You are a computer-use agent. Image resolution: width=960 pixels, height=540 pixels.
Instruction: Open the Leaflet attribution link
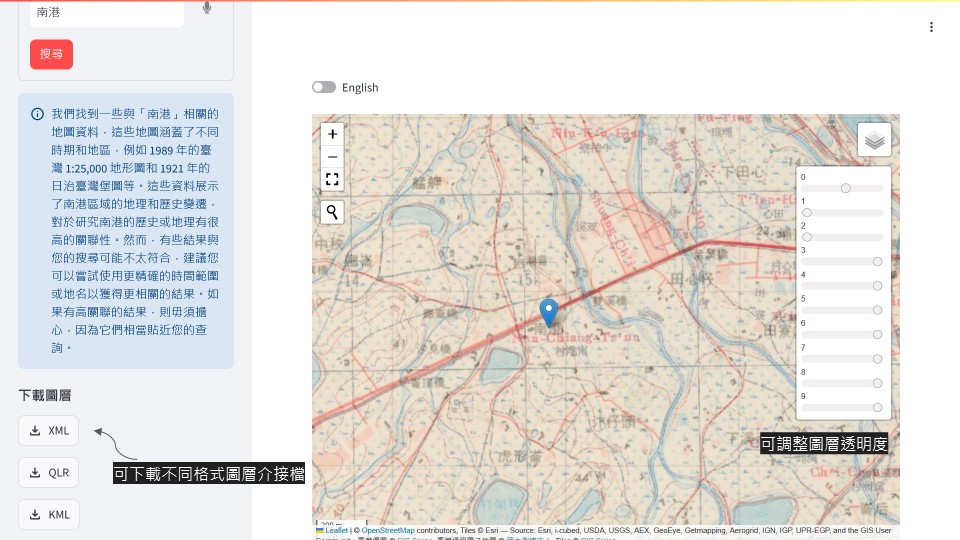click(x=336, y=531)
